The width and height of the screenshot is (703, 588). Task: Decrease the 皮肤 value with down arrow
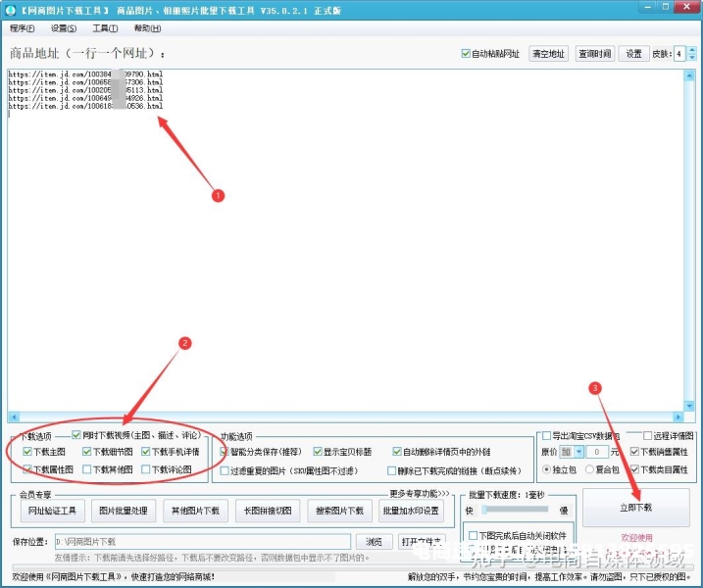tap(692, 58)
